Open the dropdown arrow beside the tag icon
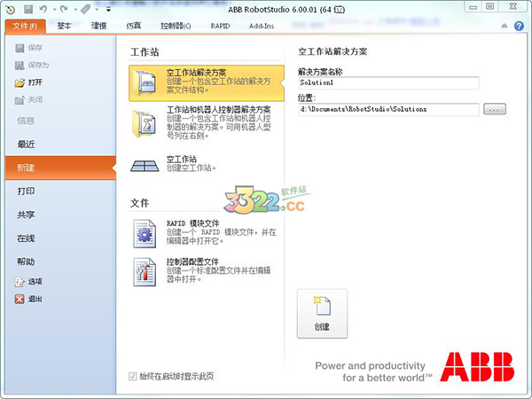The height and width of the screenshot is (399, 532). point(97,10)
